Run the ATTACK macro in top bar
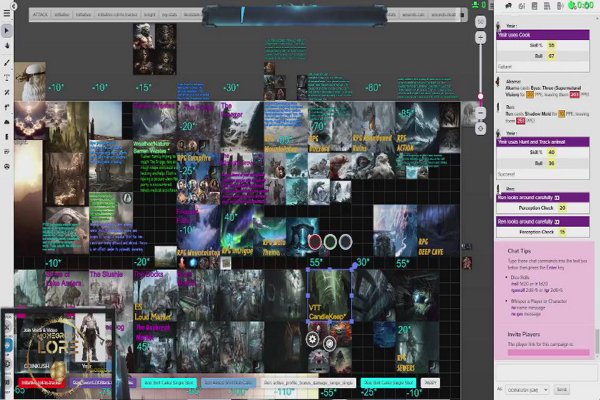The width and height of the screenshot is (600, 400). [x=40, y=15]
